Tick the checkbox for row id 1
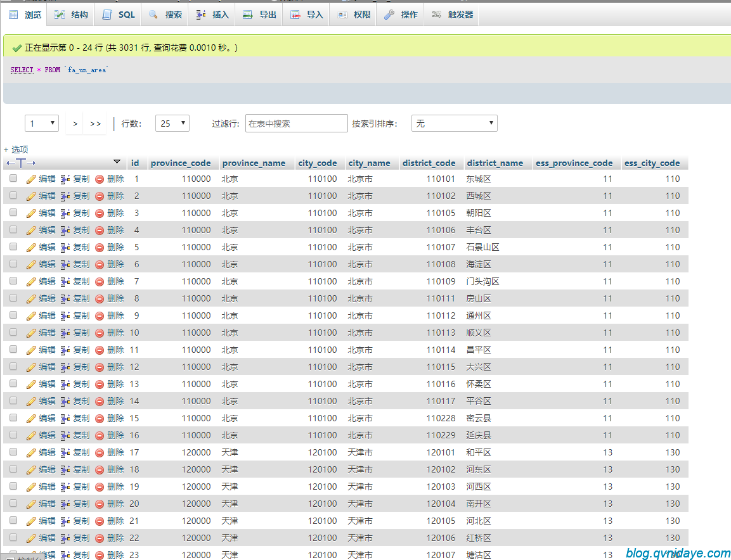The width and height of the screenshot is (731, 560). click(13, 179)
